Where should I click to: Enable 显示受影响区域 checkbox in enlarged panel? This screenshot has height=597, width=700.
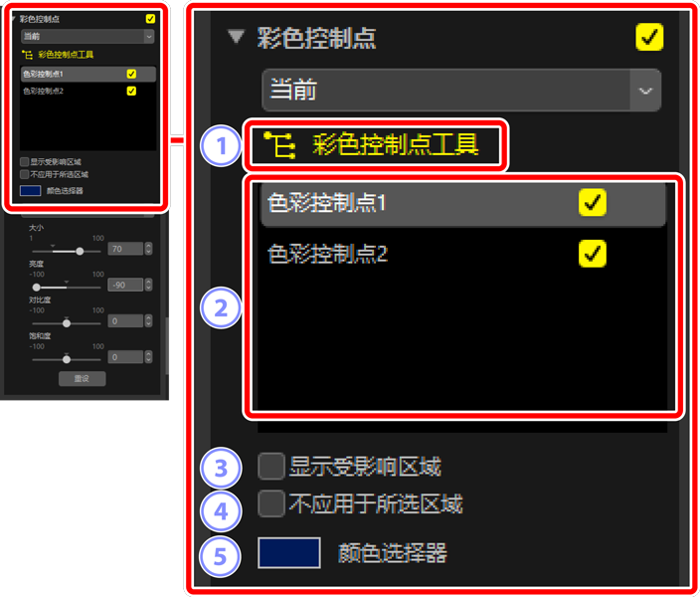[x=271, y=466]
